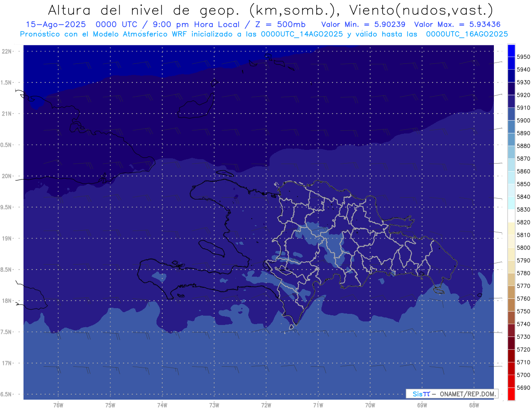
Task: Click the 22N latitude axis label
Action: [x=6, y=51]
